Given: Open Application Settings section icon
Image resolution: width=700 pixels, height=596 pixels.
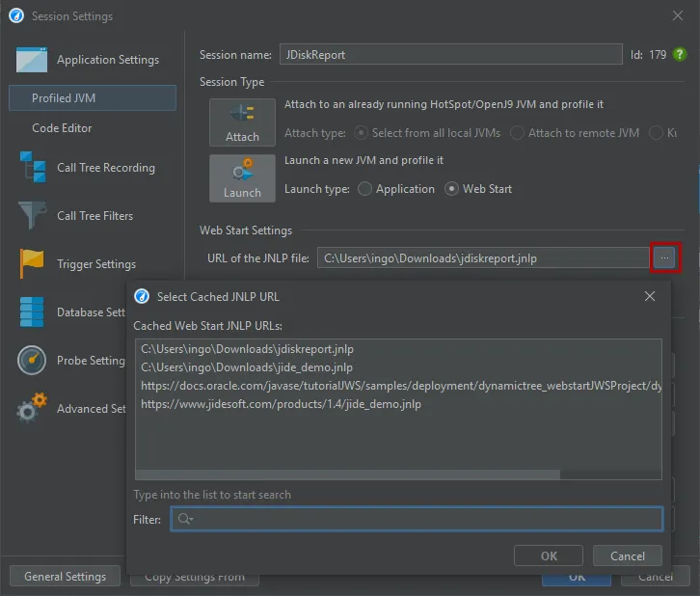Looking at the screenshot, I should click(x=32, y=60).
